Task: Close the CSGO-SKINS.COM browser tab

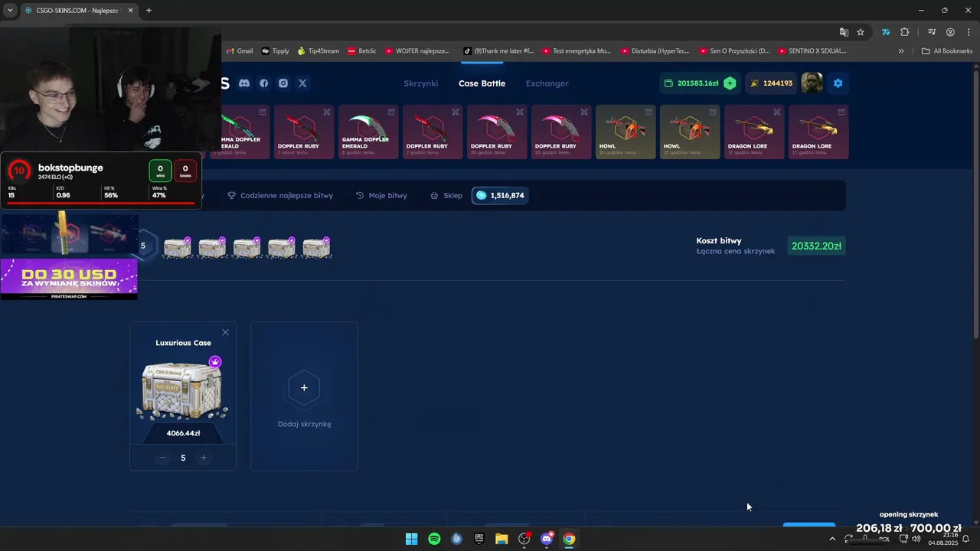Action: tap(130, 11)
